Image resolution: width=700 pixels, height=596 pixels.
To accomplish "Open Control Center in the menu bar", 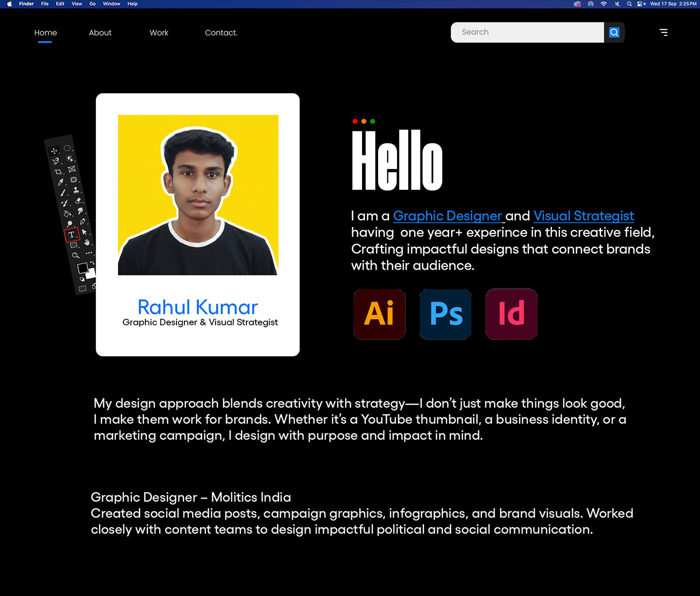I will [640, 3].
